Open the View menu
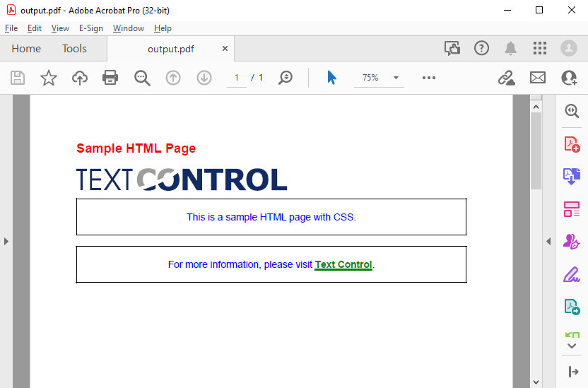 coord(60,28)
